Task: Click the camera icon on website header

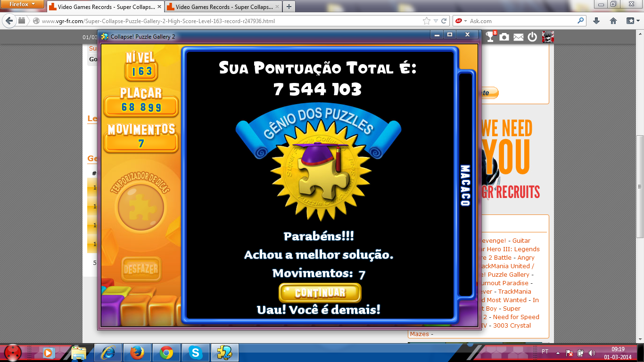Action: pos(504,37)
